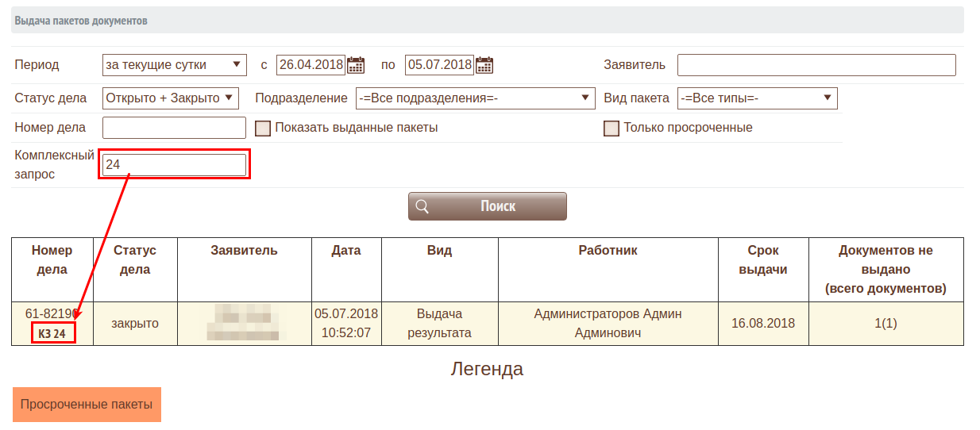The image size is (980, 430).
Task: Click the start date field 26.04.2018
Action: (x=311, y=65)
